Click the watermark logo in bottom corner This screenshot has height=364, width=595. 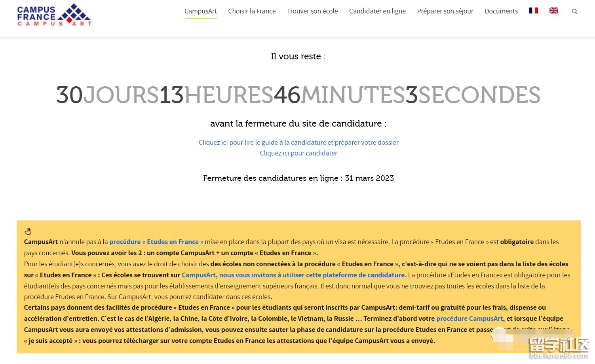pyautogui.click(x=558, y=348)
